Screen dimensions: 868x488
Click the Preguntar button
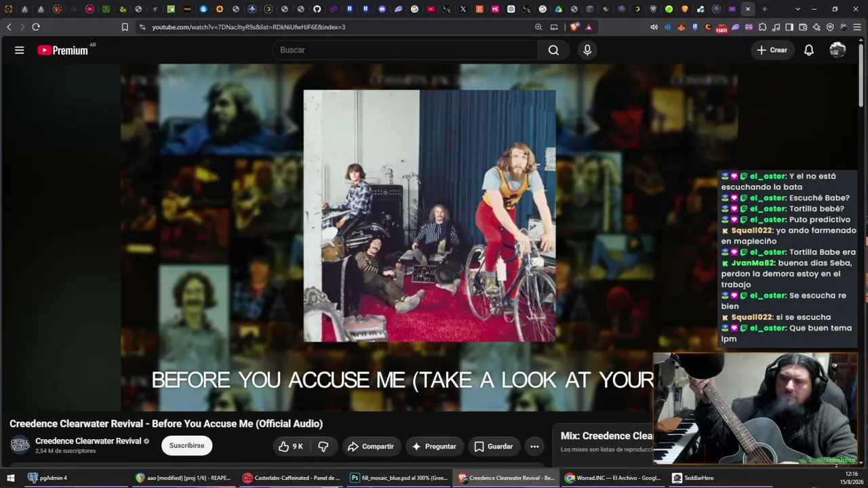pos(434,447)
